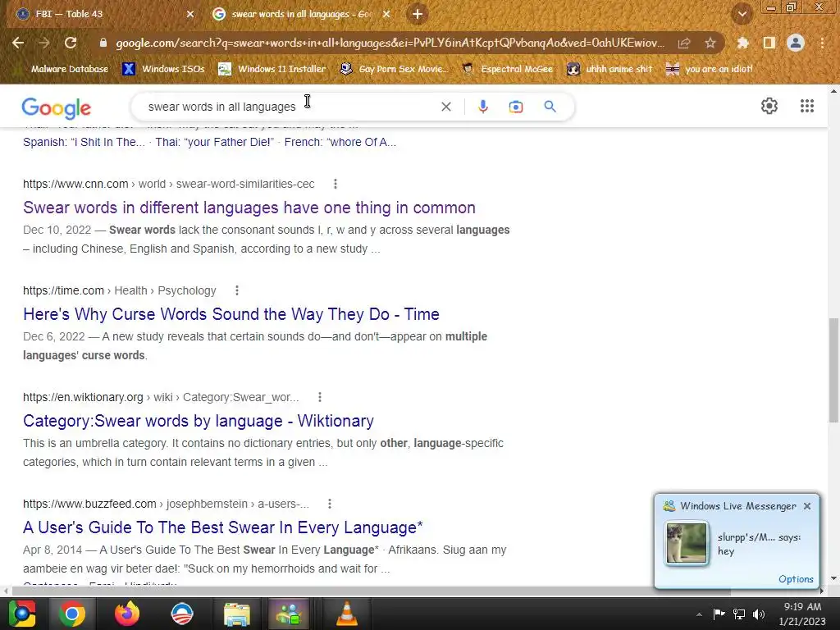Open the share page icon
Screen dimensions: 840x630
[684, 43]
